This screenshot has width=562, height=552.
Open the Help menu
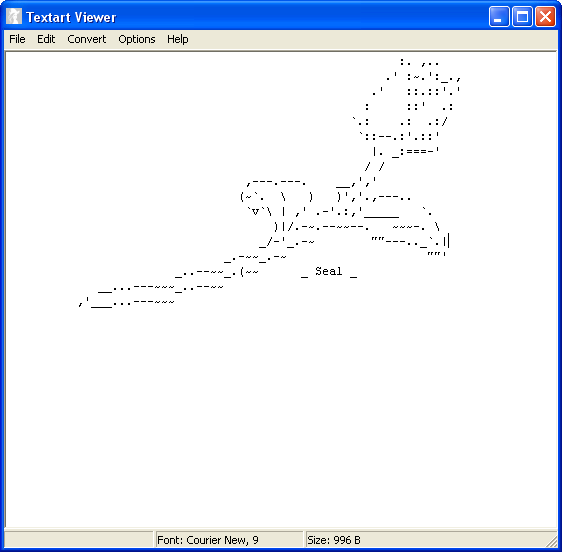tap(177, 39)
